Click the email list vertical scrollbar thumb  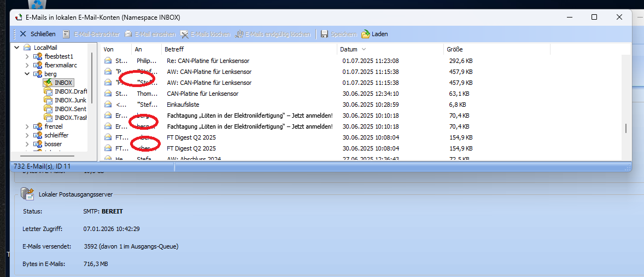click(x=626, y=128)
